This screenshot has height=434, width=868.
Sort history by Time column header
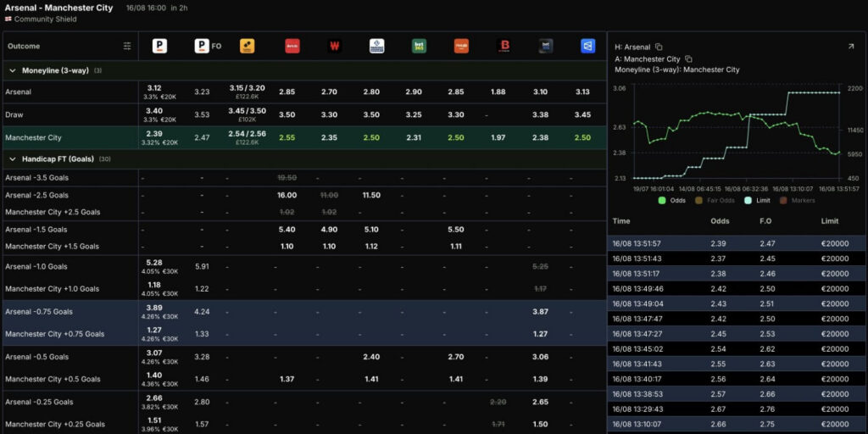point(621,221)
